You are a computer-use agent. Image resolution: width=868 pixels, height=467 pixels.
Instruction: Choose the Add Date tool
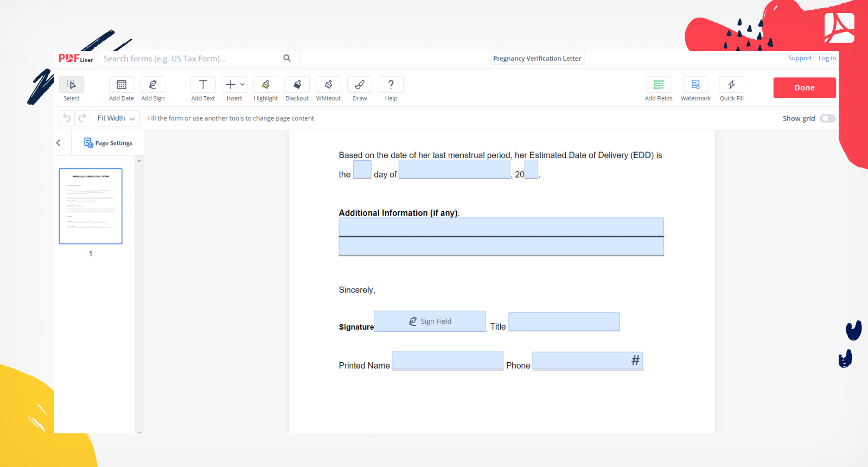(x=122, y=89)
